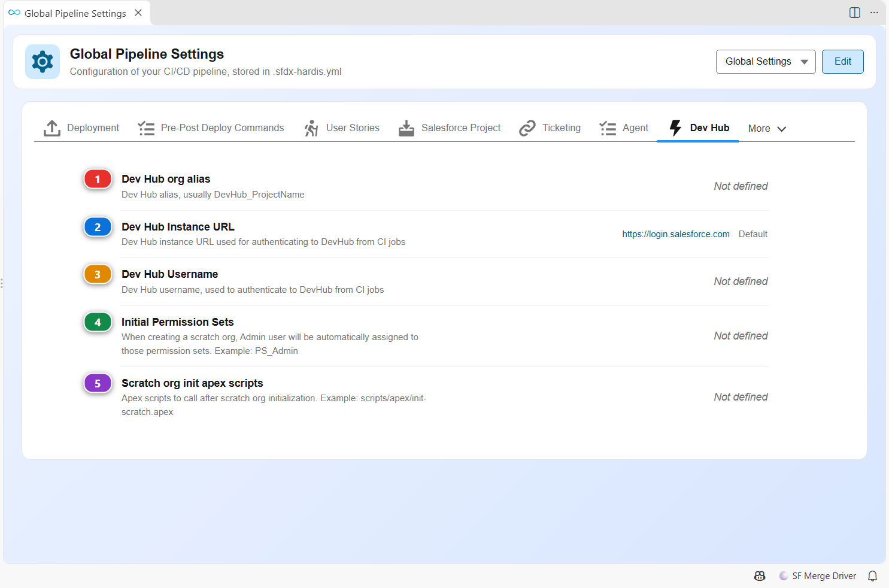Select the User Stories tab

point(342,128)
